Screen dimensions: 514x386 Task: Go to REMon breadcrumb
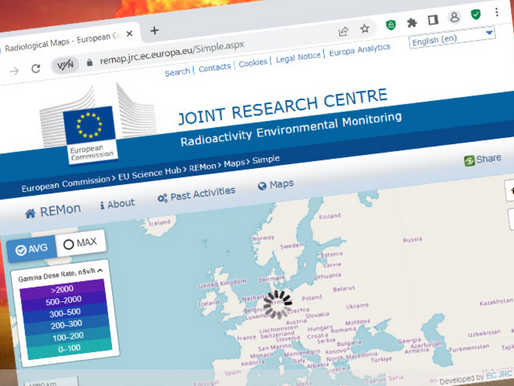click(202, 167)
